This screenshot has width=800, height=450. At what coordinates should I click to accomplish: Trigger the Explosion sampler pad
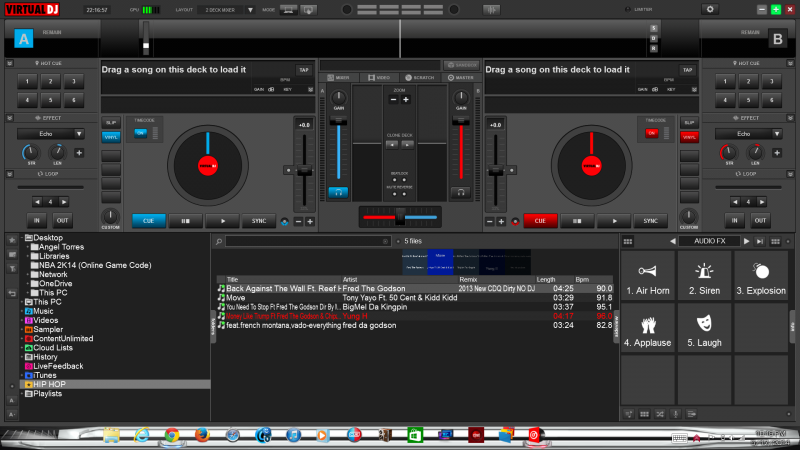point(761,276)
